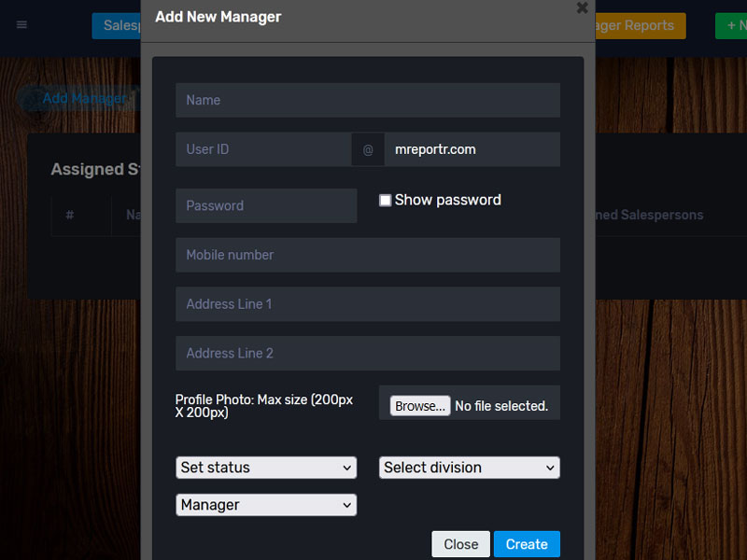The height and width of the screenshot is (560, 747).
Task: Enable the Show password checkbox
Action: click(385, 201)
